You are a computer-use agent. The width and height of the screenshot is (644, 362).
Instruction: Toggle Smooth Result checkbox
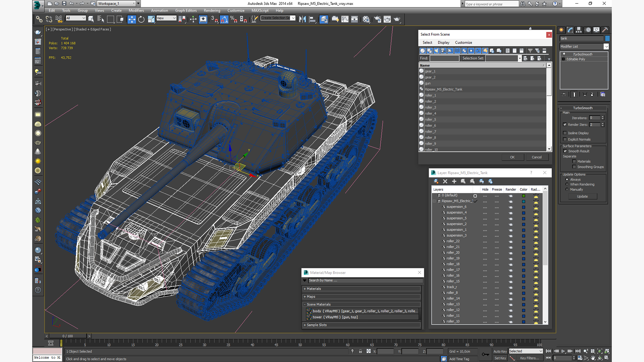click(x=565, y=151)
